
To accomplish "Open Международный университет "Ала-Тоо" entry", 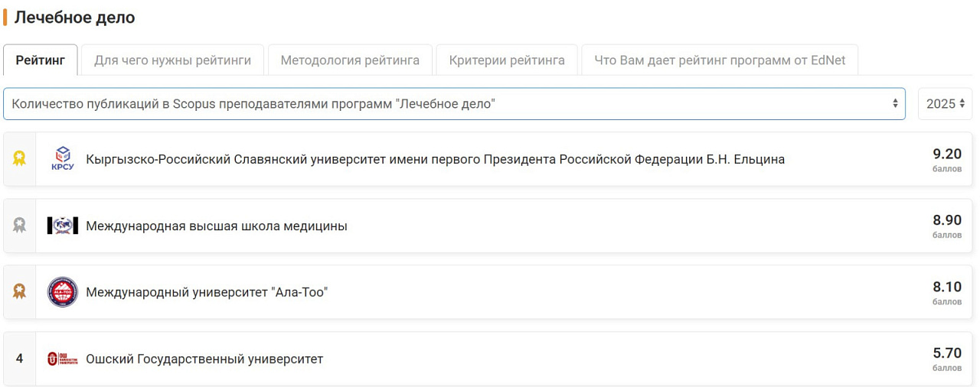I will tap(207, 292).
